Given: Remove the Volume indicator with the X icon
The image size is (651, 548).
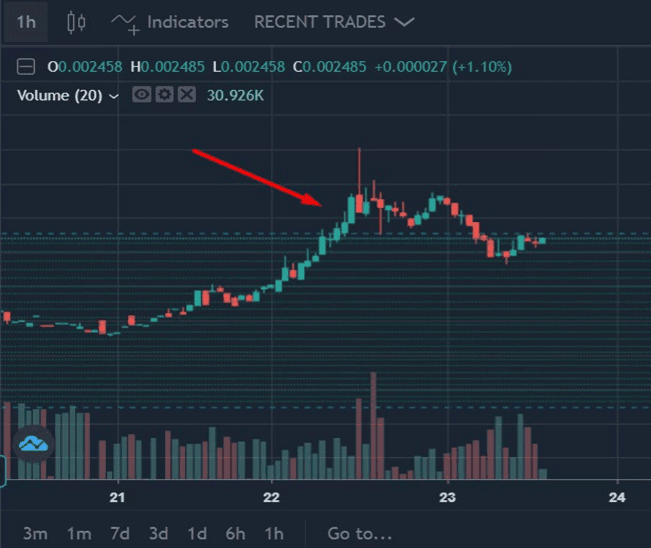Looking at the screenshot, I should pos(187,95).
